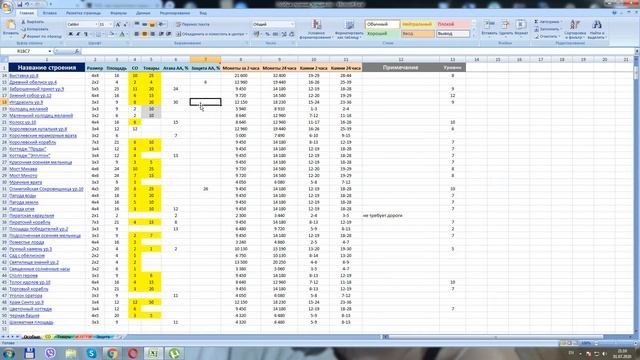The image size is (640, 360).
Task: Open Conditional Formatting menu
Action: (x=316, y=29)
